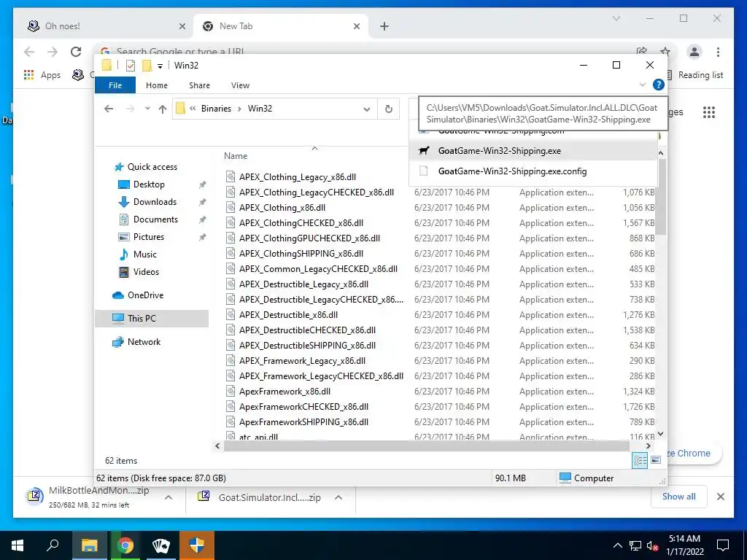Switch to the View ribbon tab
The image size is (747, 560).
(240, 85)
